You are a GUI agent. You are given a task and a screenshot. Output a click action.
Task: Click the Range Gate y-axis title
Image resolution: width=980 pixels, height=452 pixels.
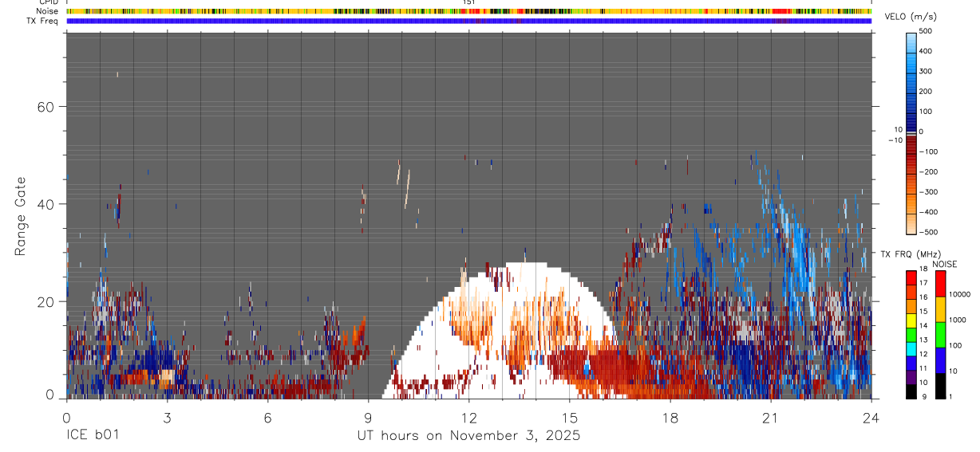click(x=21, y=217)
